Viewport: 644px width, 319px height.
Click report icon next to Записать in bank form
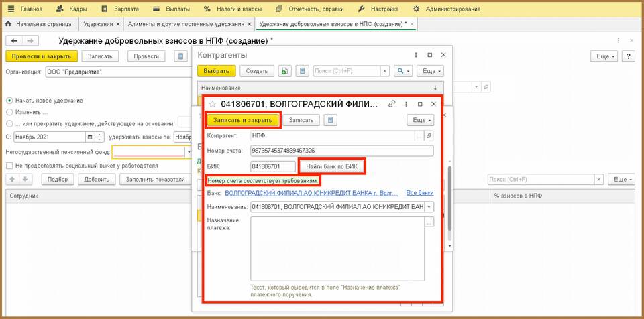[x=330, y=120]
